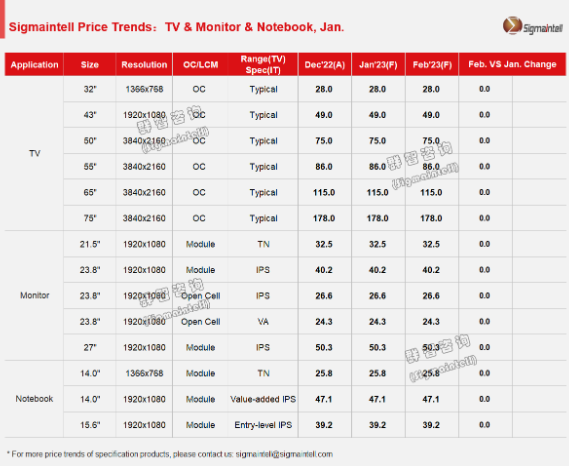Select the Jan'23(F) column header
Image resolution: width=569 pixels, height=466 pixels.
378,65
